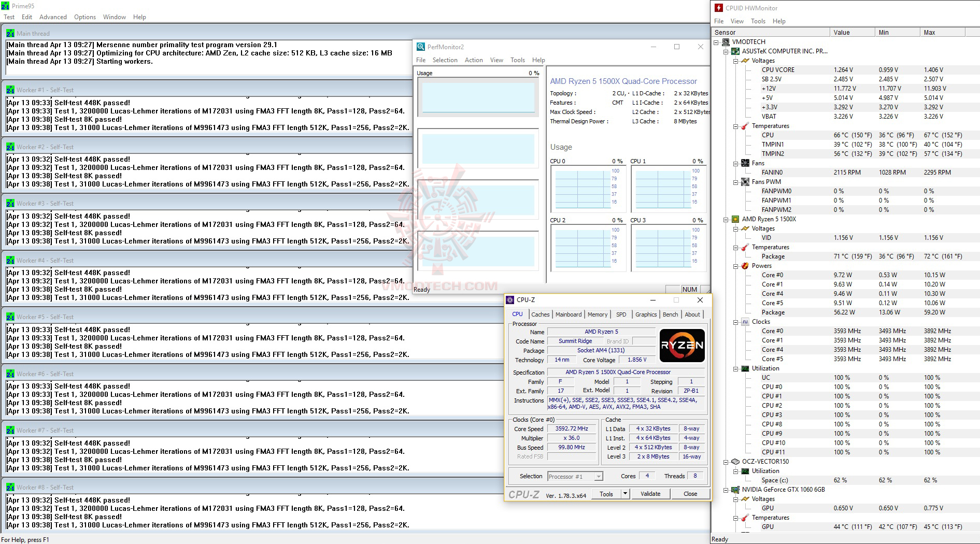Open the Action menu in PerfMonitor2

point(474,60)
